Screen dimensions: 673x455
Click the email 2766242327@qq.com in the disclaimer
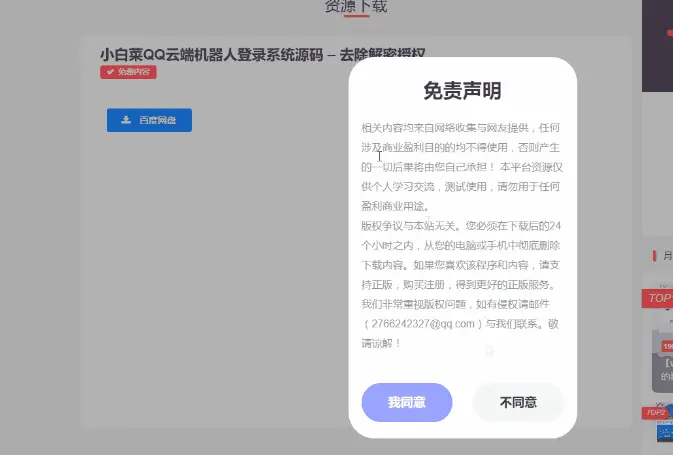(423, 324)
